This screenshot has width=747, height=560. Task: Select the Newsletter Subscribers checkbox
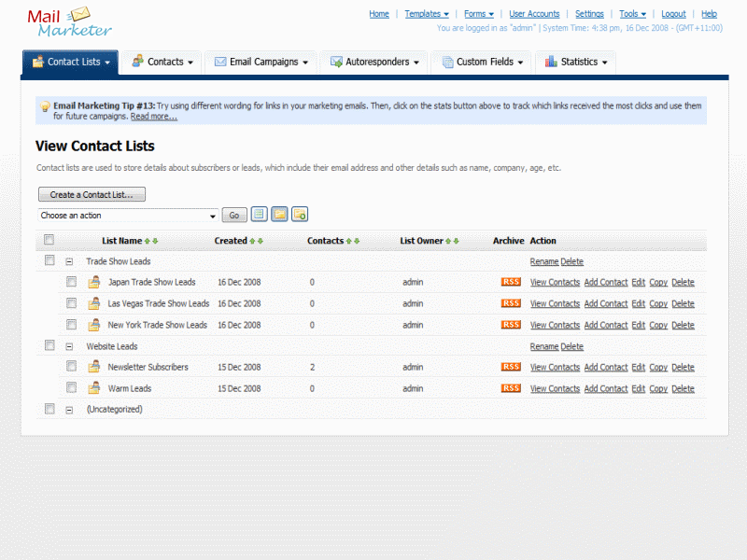(71, 367)
